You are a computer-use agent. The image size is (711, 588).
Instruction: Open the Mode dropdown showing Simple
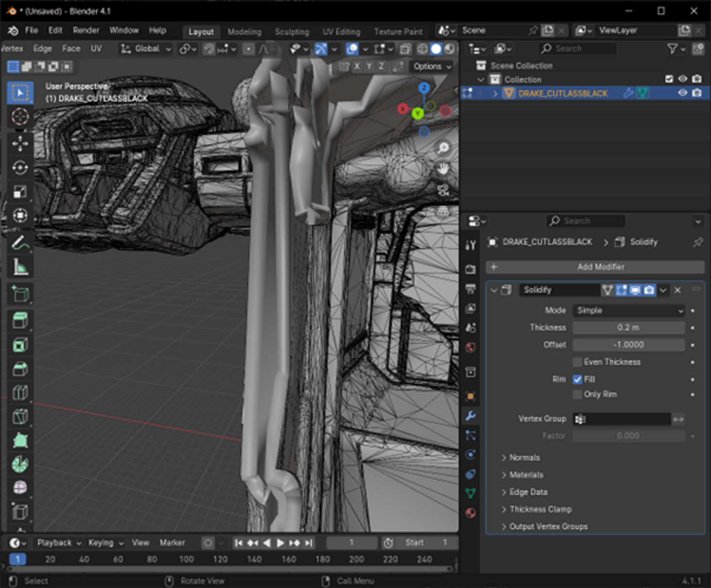point(628,310)
